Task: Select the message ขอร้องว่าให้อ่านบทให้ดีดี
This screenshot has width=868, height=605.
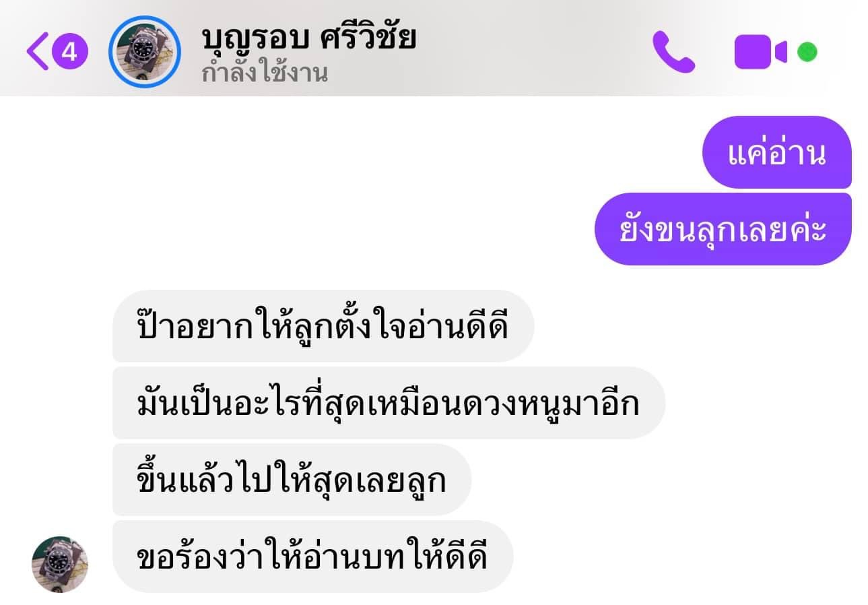Action: (312, 556)
